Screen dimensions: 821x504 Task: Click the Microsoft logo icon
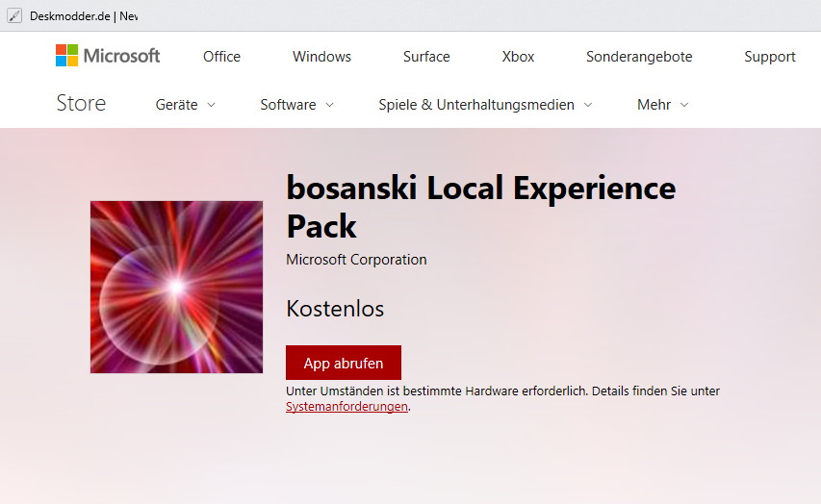(66, 56)
